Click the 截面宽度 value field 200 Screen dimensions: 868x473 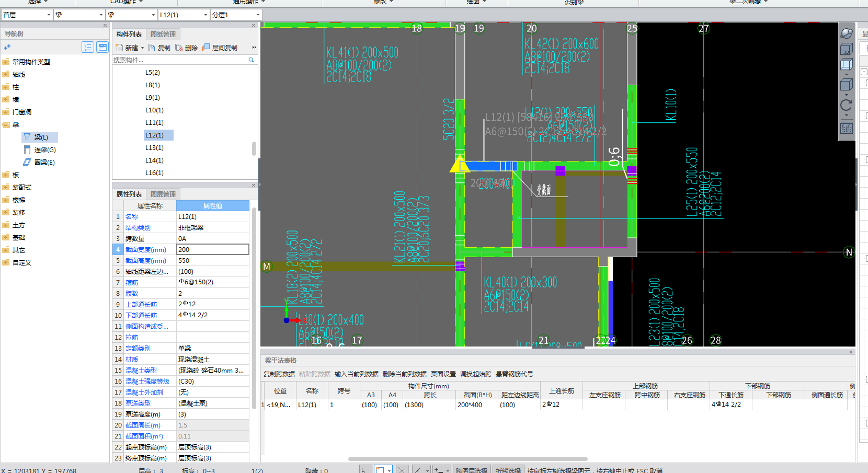click(x=213, y=249)
